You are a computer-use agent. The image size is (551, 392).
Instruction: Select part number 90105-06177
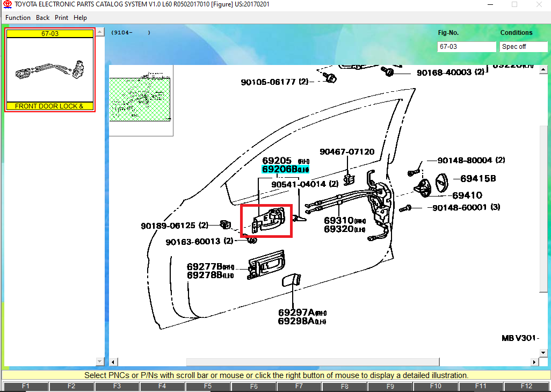pos(274,82)
